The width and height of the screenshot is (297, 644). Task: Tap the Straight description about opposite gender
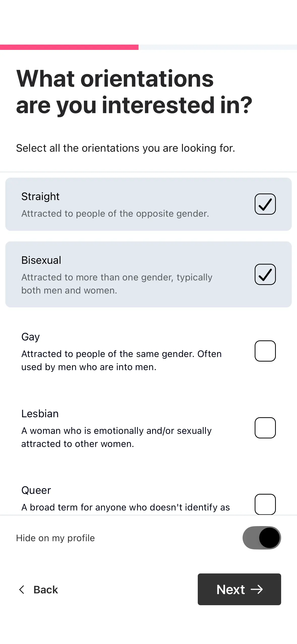pos(115,214)
